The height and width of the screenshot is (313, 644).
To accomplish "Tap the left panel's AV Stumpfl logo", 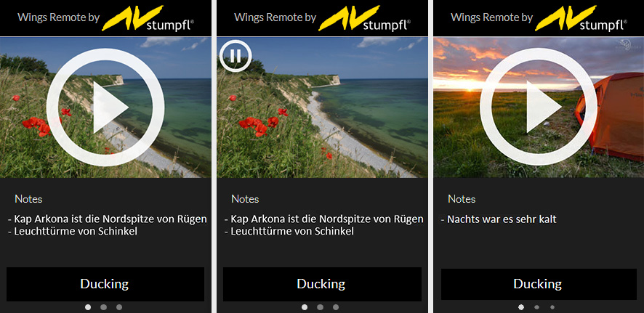I will 148,18.
